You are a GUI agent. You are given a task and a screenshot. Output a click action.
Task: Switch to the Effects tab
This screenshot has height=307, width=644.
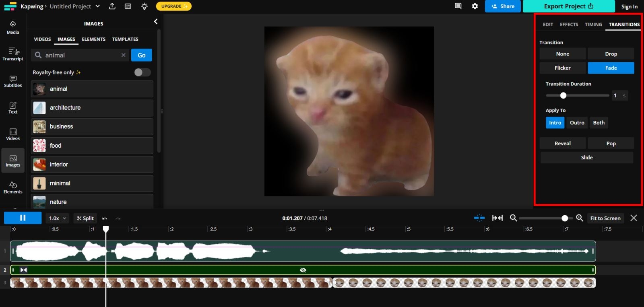coord(569,25)
